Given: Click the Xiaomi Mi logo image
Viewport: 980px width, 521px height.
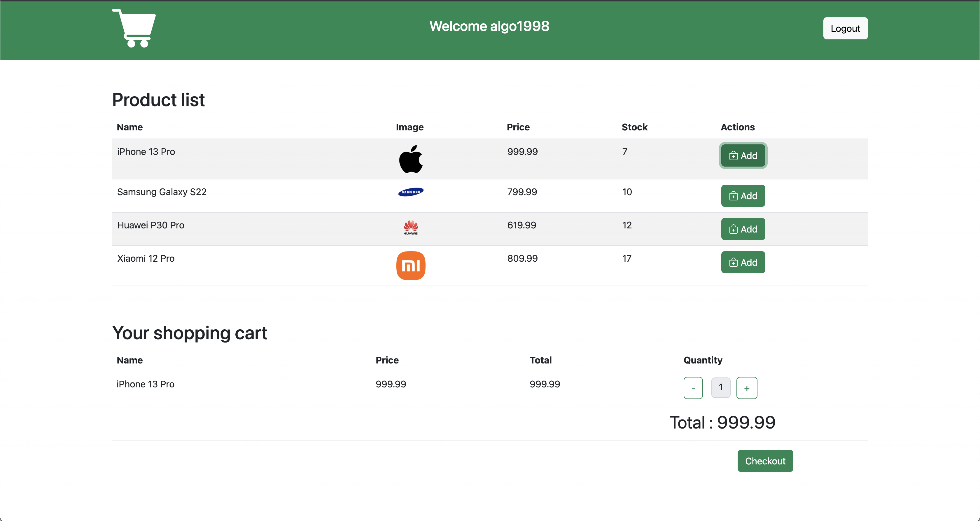Looking at the screenshot, I should [x=411, y=266].
